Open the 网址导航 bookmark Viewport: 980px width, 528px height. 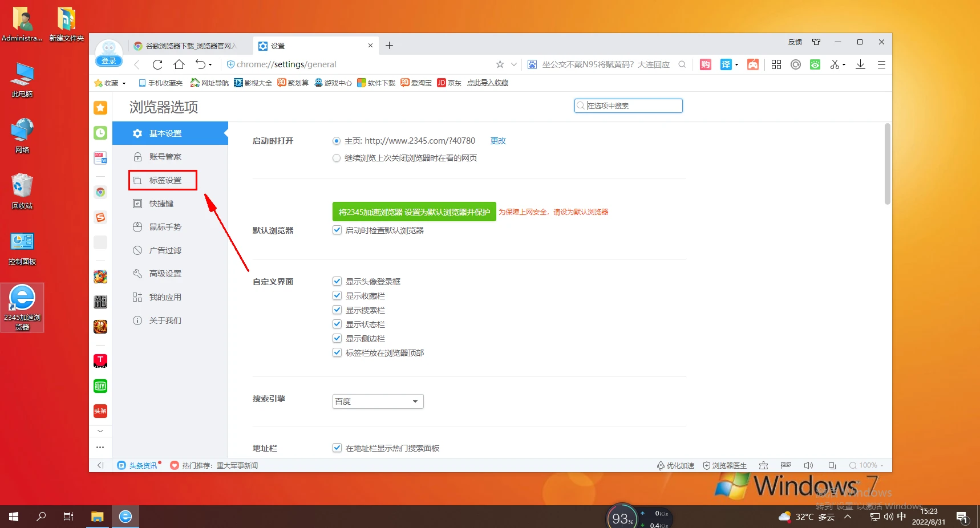pos(209,83)
